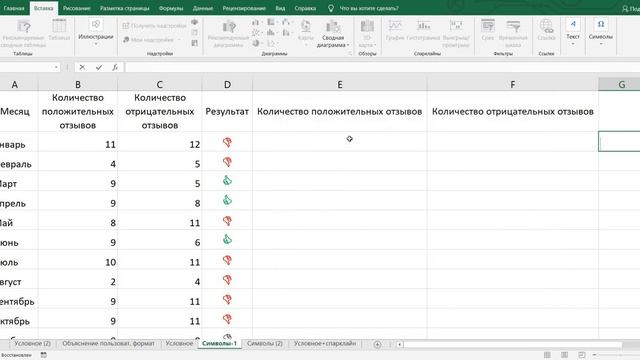Expand the Name Box dropdown arrow
This screenshot has height=360, width=640.
pyautogui.click(x=56, y=67)
